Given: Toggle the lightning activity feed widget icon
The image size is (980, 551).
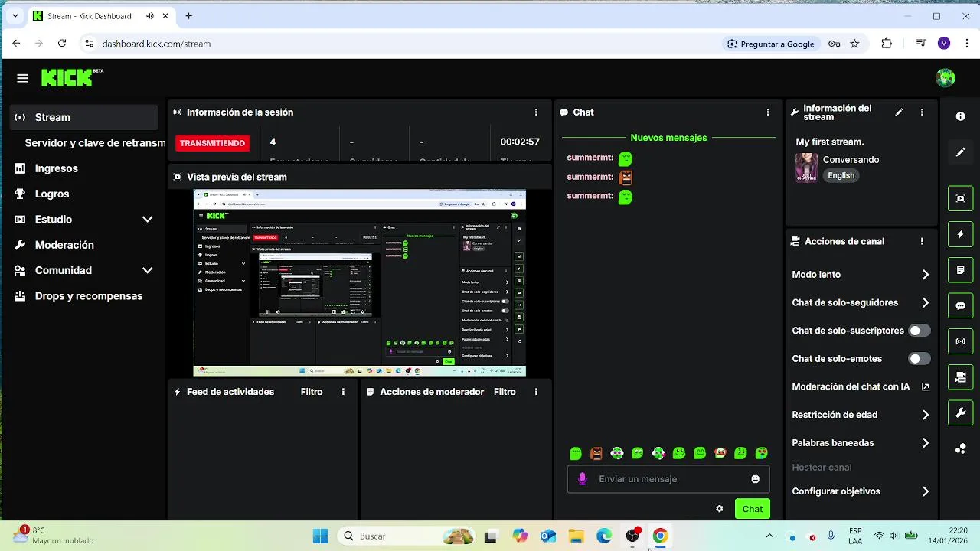Looking at the screenshot, I should click(960, 234).
